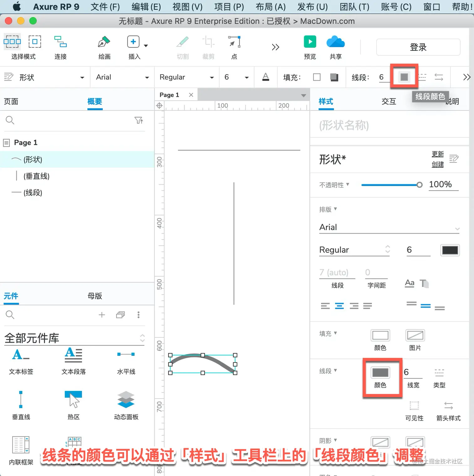Click the outline search magnifier icon
Viewport: 474px width, 476px height.
pyautogui.click(x=10, y=120)
